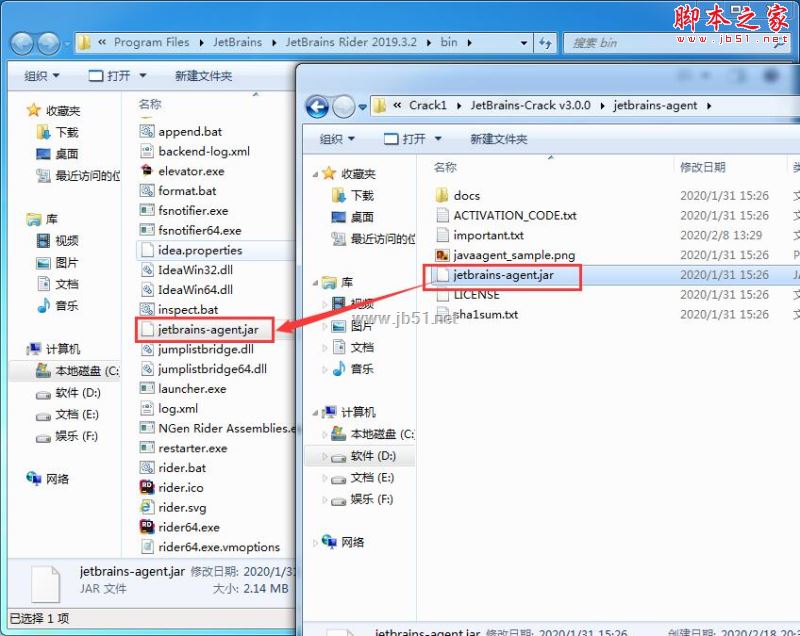Select the backend-log.xml icon
800x636 pixels.
(147, 151)
